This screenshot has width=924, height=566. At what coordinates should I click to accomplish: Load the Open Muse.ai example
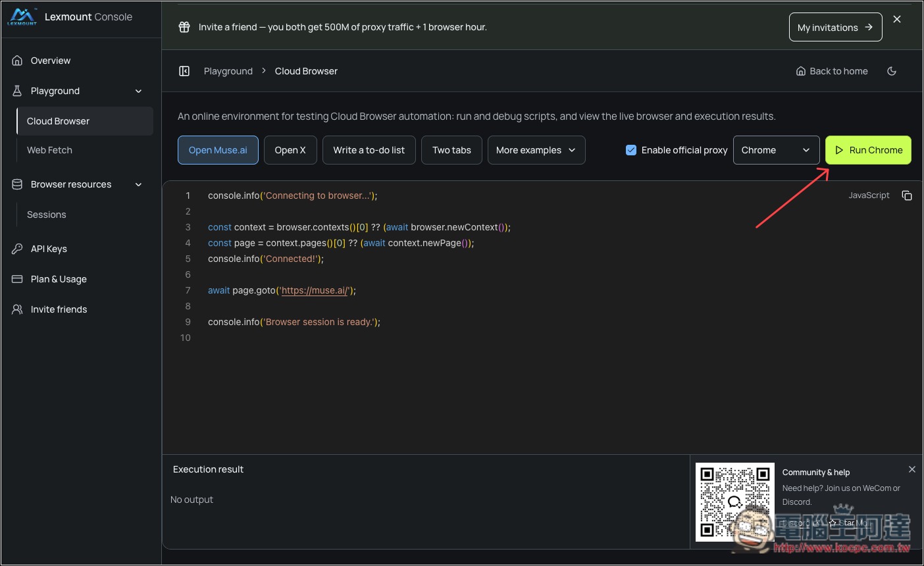[x=218, y=150]
